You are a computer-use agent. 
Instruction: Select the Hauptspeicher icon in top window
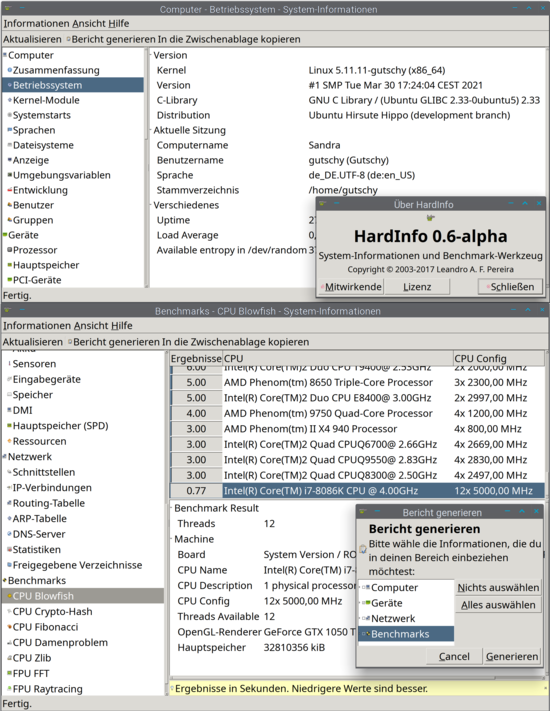pos(10,264)
